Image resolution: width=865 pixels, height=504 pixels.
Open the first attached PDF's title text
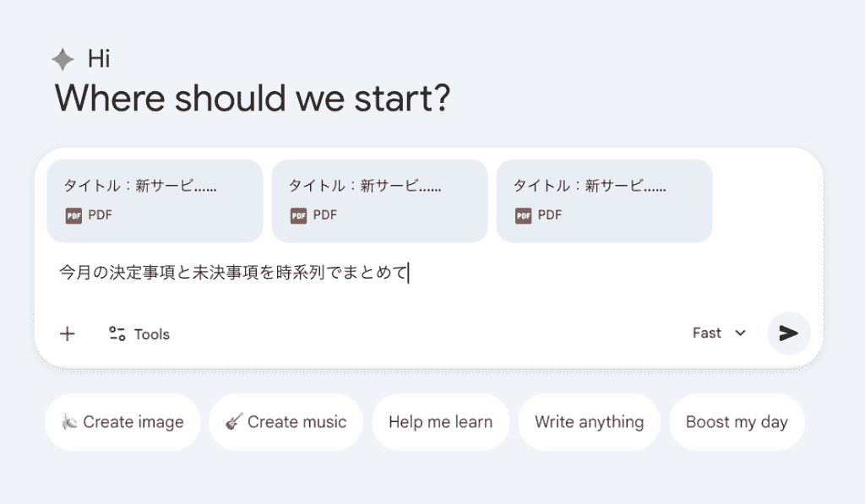140,186
